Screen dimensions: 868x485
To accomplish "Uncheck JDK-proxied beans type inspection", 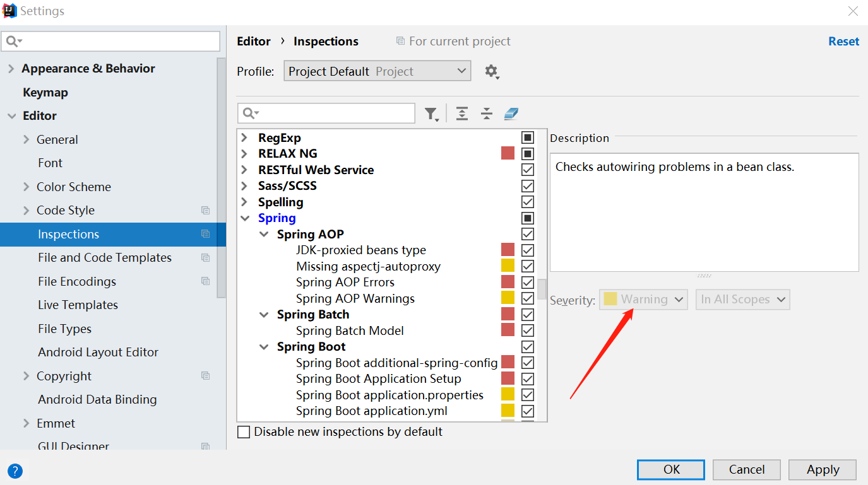I will pyautogui.click(x=528, y=250).
